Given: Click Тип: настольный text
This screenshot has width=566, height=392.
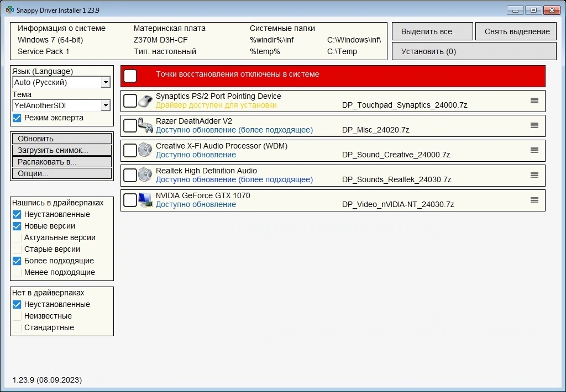Looking at the screenshot, I should pos(165,51).
